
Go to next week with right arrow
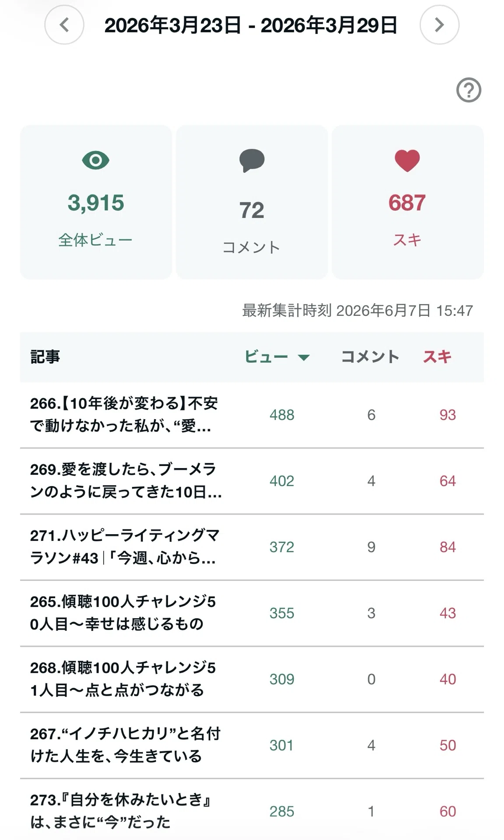point(439,25)
